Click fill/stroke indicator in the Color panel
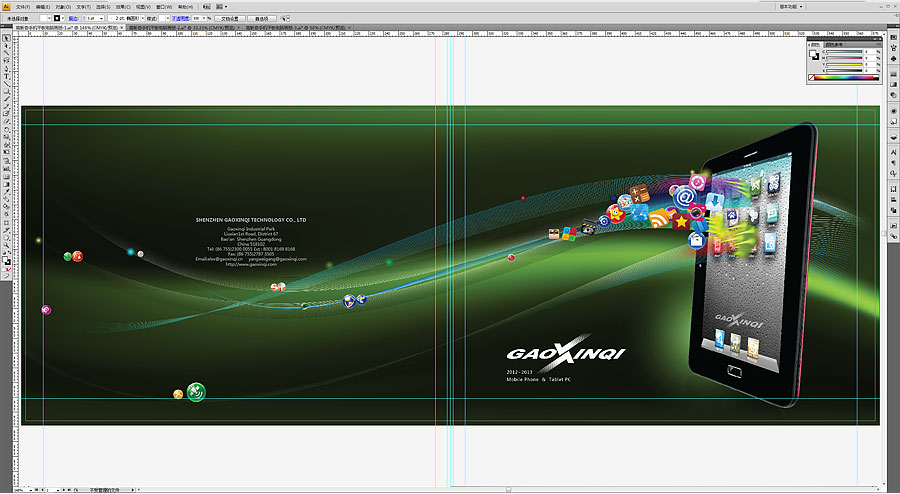The image size is (900, 494). (x=814, y=56)
